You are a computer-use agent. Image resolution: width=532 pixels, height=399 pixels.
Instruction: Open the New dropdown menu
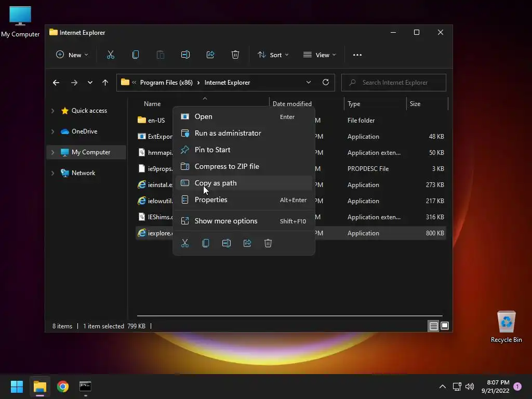point(72,55)
